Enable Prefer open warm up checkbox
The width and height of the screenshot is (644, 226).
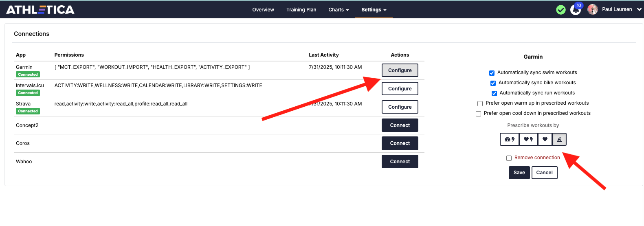[x=480, y=103]
